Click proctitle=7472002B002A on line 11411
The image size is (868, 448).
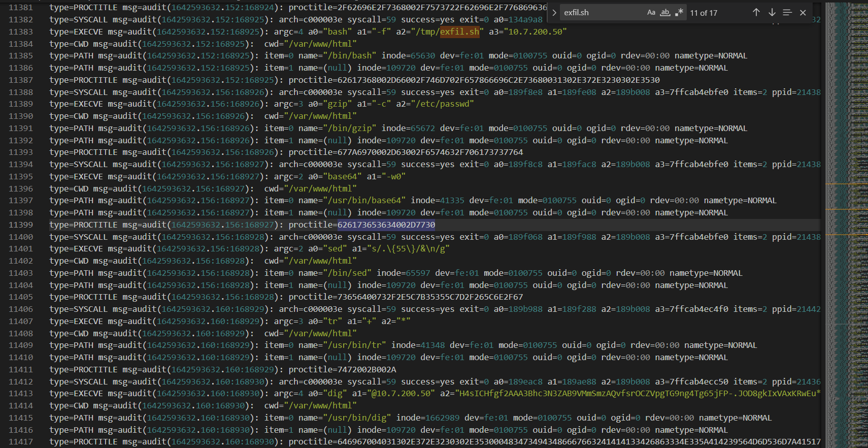(x=342, y=369)
